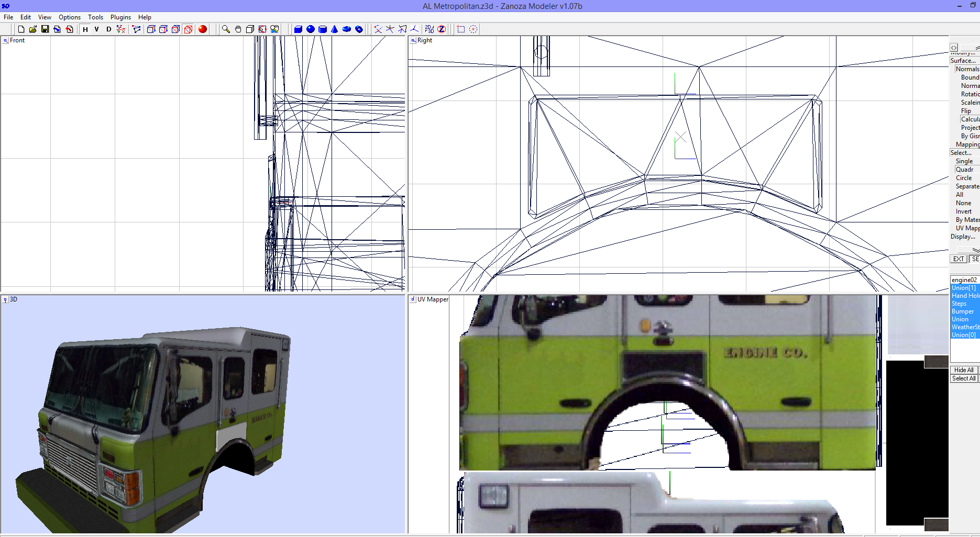Image resolution: width=980 pixels, height=537 pixels.
Task: Create a sphere primitive
Action: click(310, 29)
